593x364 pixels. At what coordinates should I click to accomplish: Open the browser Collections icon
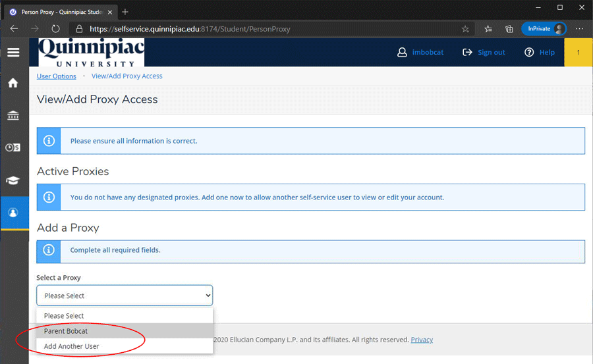(509, 29)
